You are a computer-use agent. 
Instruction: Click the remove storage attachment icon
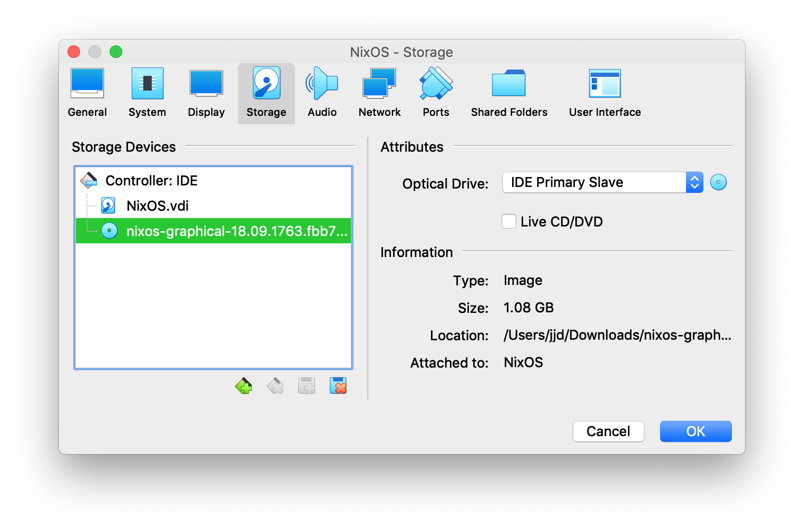338,386
